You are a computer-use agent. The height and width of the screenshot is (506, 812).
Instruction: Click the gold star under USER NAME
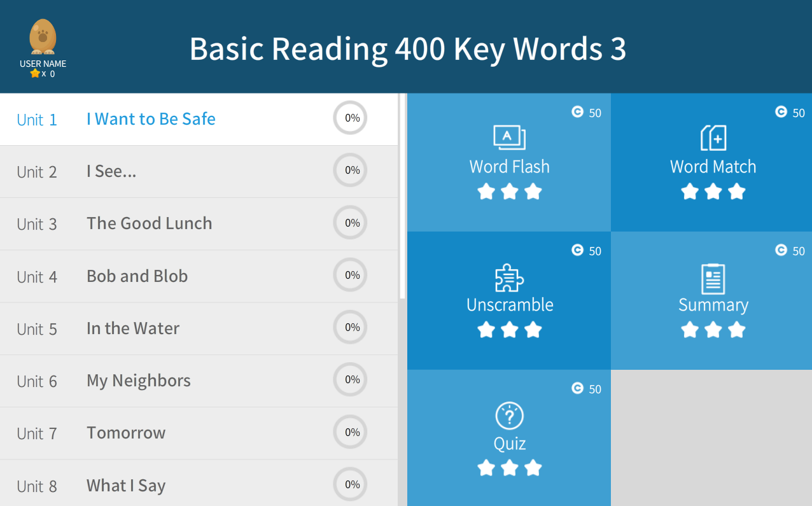click(35, 74)
